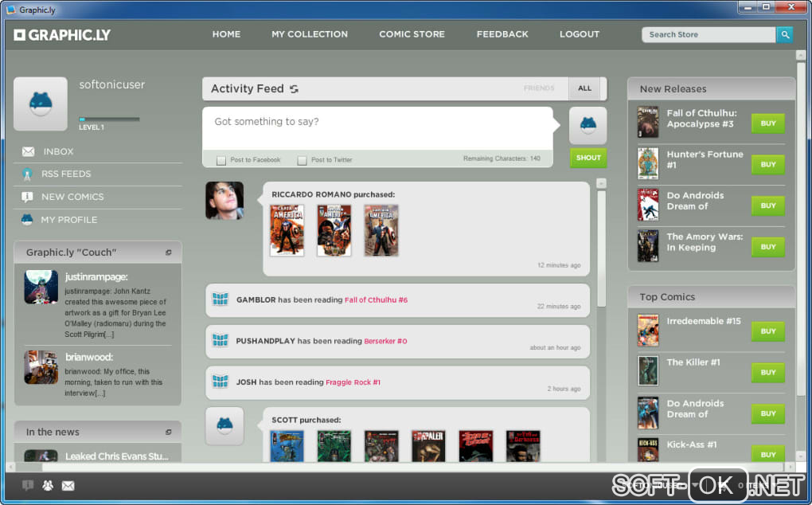Buy Fall of Cthulhu: Apocalypse #3
This screenshot has width=812, height=505.
[x=768, y=123]
